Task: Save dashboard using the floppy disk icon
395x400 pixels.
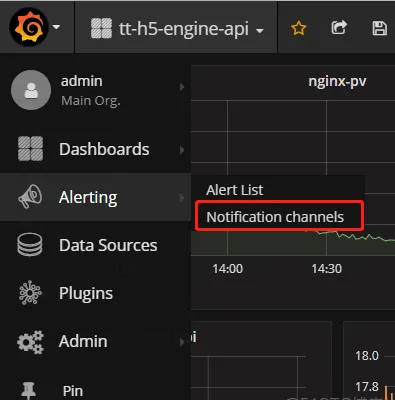Action: pos(379,28)
